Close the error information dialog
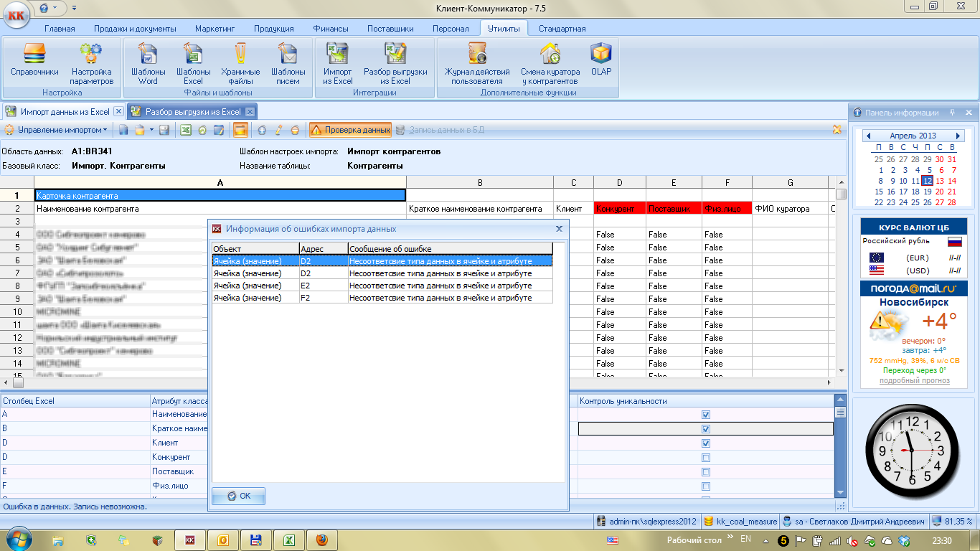This screenshot has height=551, width=980. click(559, 229)
